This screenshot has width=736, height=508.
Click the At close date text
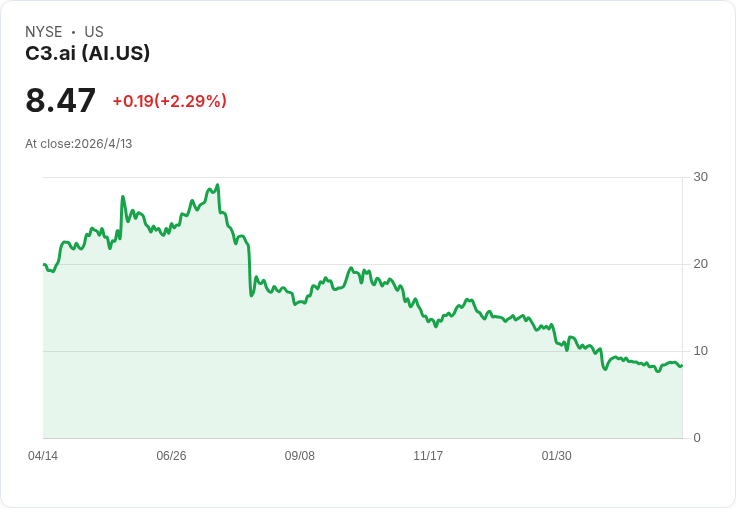pos(78,144)
